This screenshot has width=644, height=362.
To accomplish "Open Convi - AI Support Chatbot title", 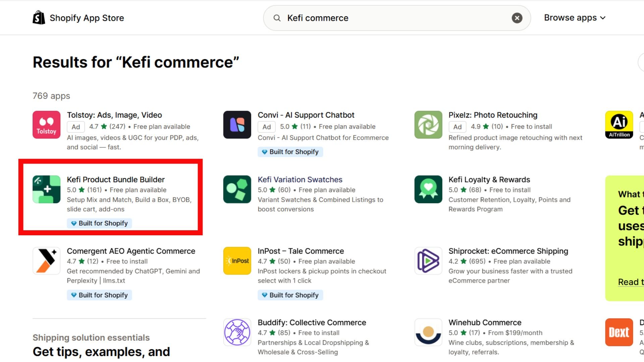I will pos(306,115).
